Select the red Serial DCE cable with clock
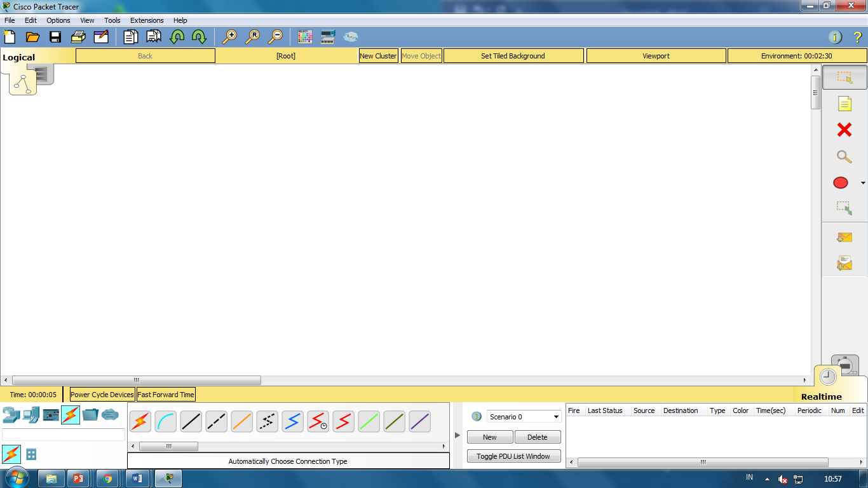The width and height of the screenshot is (868, 488). 318,421
